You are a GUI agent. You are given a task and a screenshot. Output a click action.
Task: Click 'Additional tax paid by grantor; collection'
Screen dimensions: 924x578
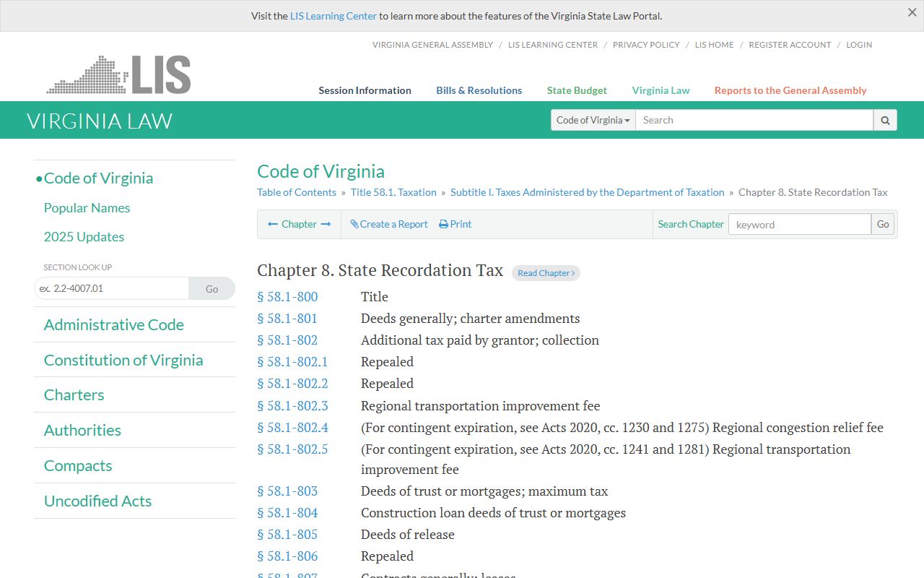[x=480, y=340]
